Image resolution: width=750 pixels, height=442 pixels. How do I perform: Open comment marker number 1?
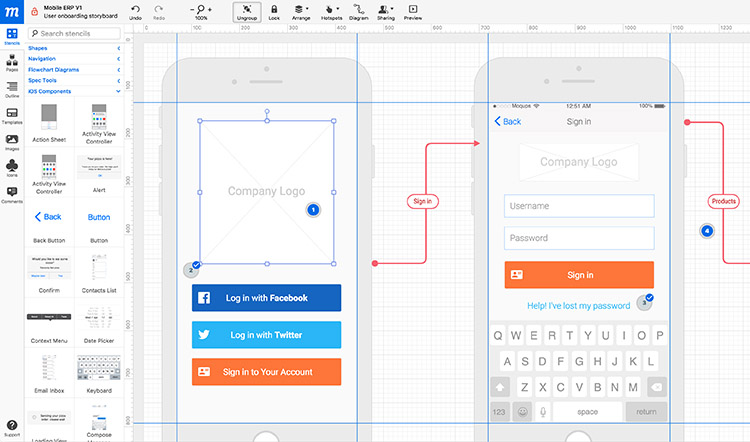pyautogui.click(x=313, y=210)
